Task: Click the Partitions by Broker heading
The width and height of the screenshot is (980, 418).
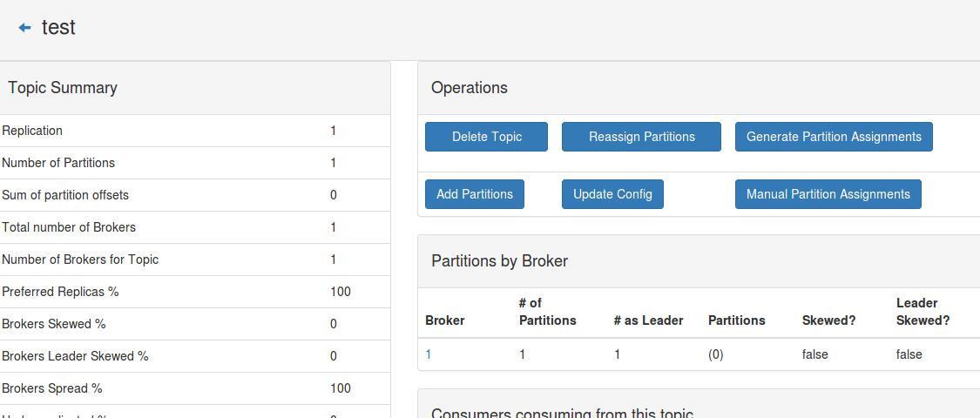Action: pyautogui.click(x=499, y=261)
